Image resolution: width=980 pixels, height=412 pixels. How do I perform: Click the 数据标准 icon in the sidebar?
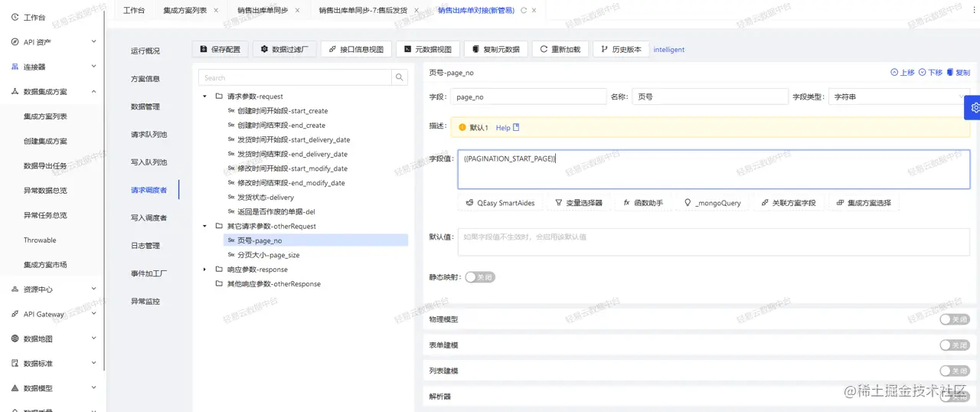click(15, 363)
